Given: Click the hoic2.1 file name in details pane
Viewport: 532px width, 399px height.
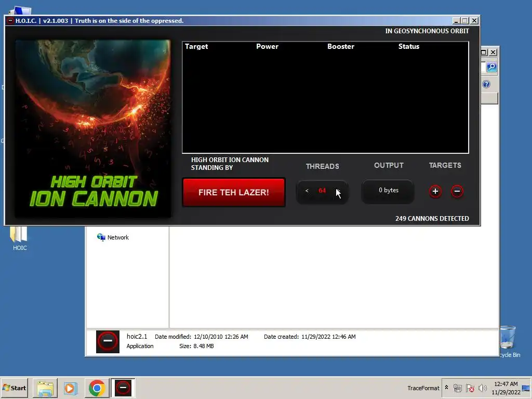Looking at the screenshot, I should 137,336.
